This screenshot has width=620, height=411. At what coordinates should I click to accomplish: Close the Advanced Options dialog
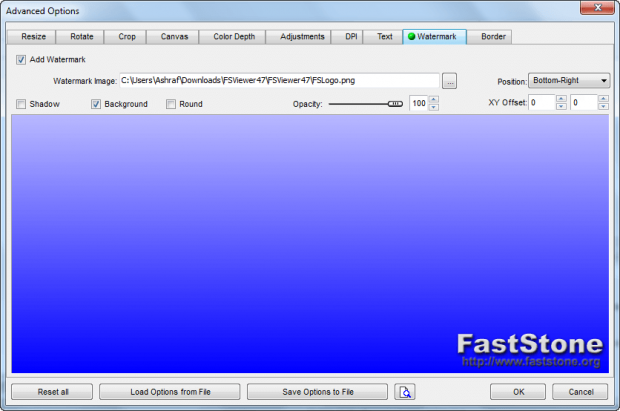pos(598,10)
